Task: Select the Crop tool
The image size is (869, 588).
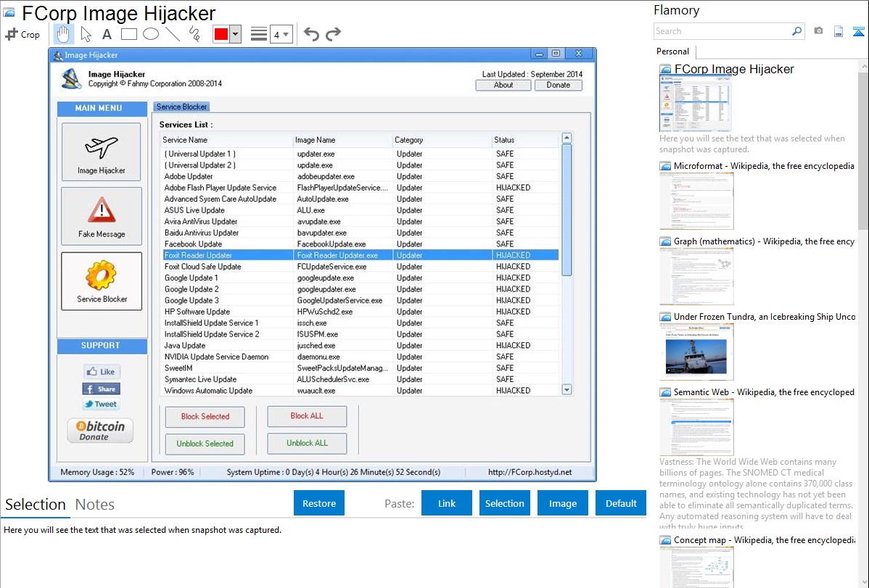Action: (x=22, y=34)
